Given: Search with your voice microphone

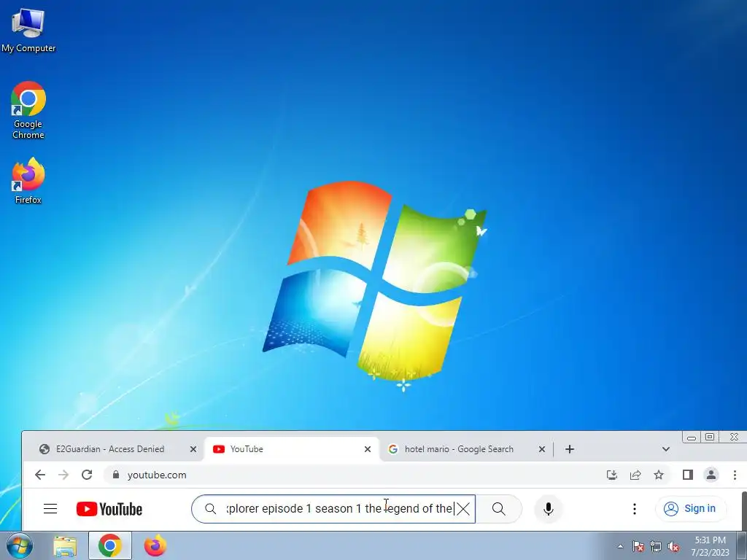Looking at the screenshot, I should pos(549,508).
